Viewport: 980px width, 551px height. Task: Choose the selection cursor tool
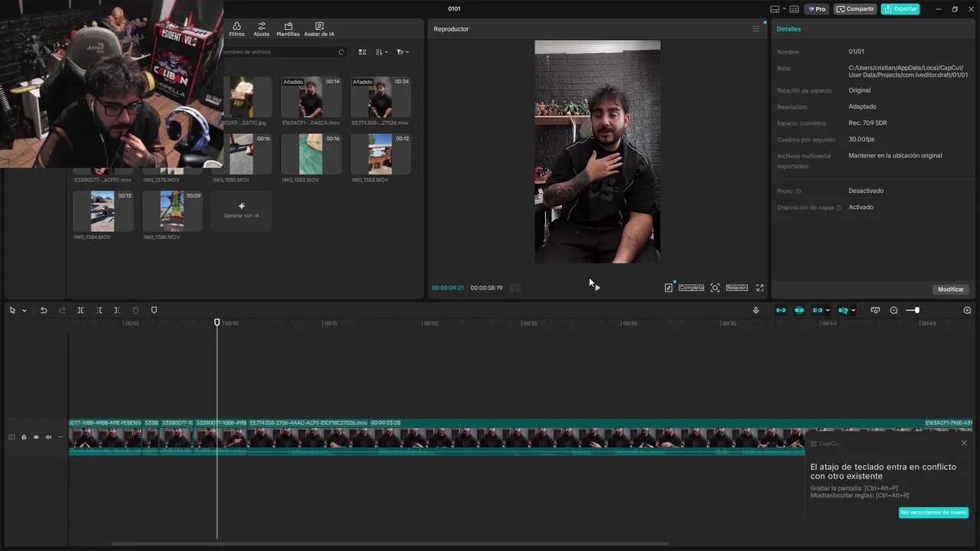[x=13, y=310]
